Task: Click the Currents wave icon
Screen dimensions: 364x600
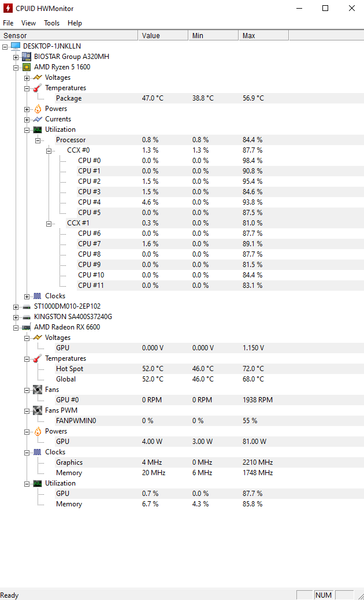Action: [38, 119]
